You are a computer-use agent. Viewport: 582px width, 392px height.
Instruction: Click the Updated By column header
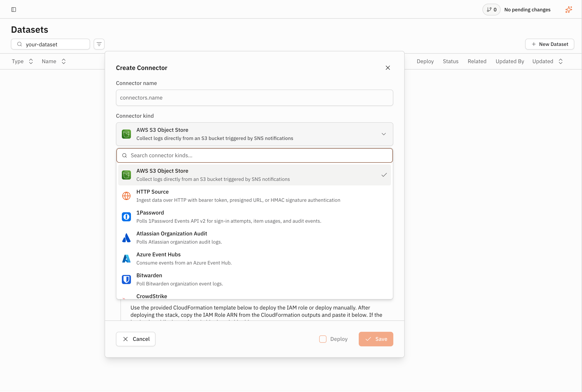[x=510, y=61]
